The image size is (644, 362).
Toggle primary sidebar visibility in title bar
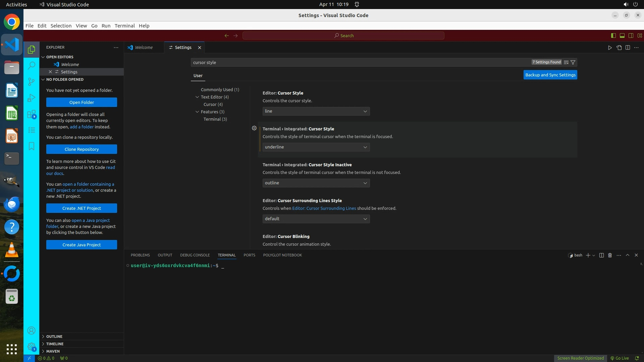point(613,36)
